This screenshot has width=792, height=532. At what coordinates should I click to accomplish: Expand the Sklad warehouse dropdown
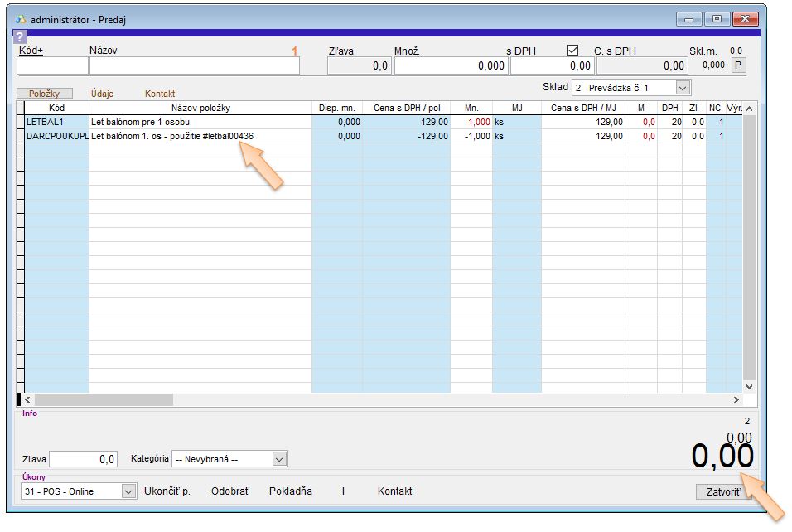(683, 87)
